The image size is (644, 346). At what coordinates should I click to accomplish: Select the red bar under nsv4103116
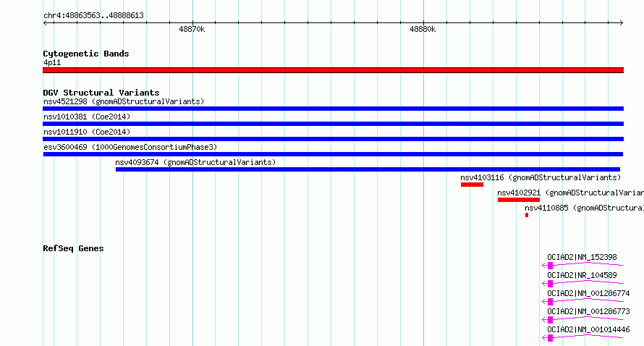click(x=472, y=185)
